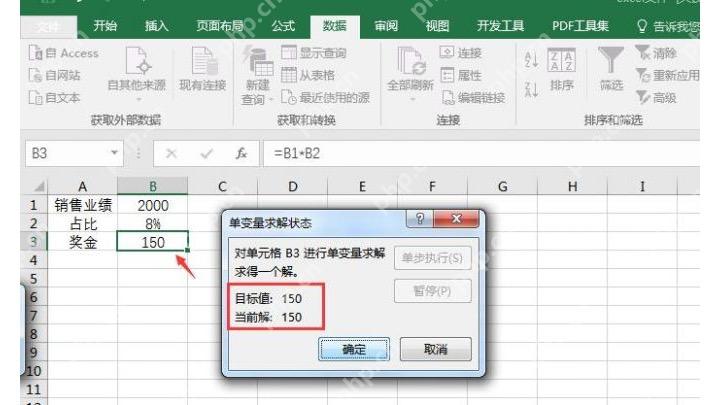Click the dialog help question mark
Viewport: 720px width, 405px height.
click(x=420, y=219)
